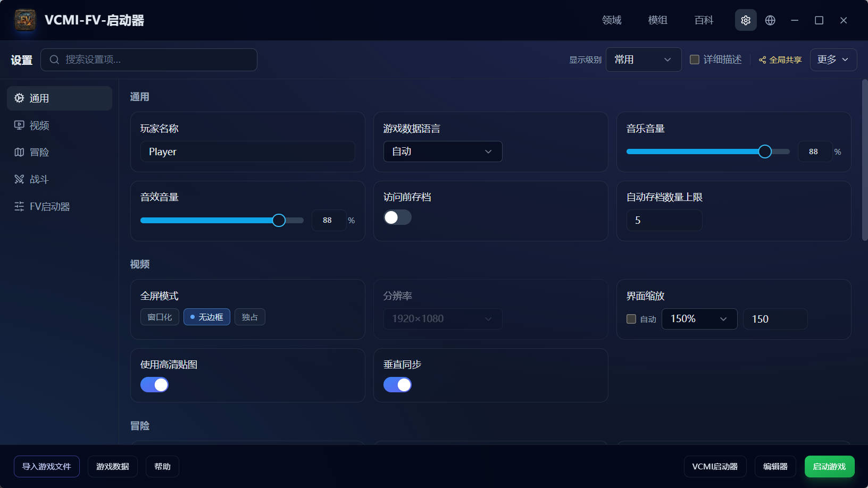868x488 pixels.
Task: Toggle the 访问前存档 switch
Action: 397,217
